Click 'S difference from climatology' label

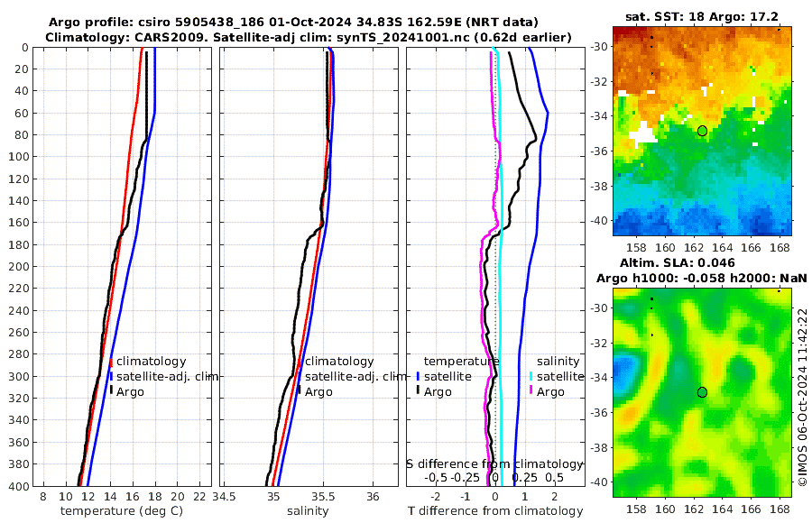494,464
